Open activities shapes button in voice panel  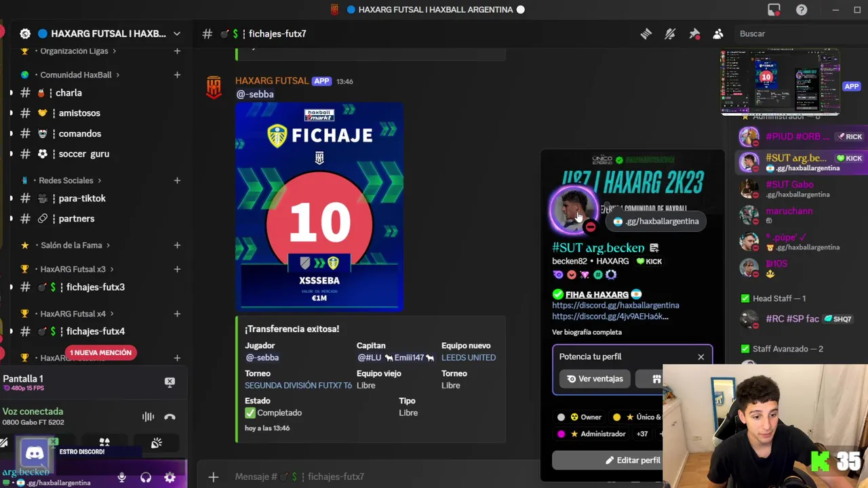click(x=104, y=443)
